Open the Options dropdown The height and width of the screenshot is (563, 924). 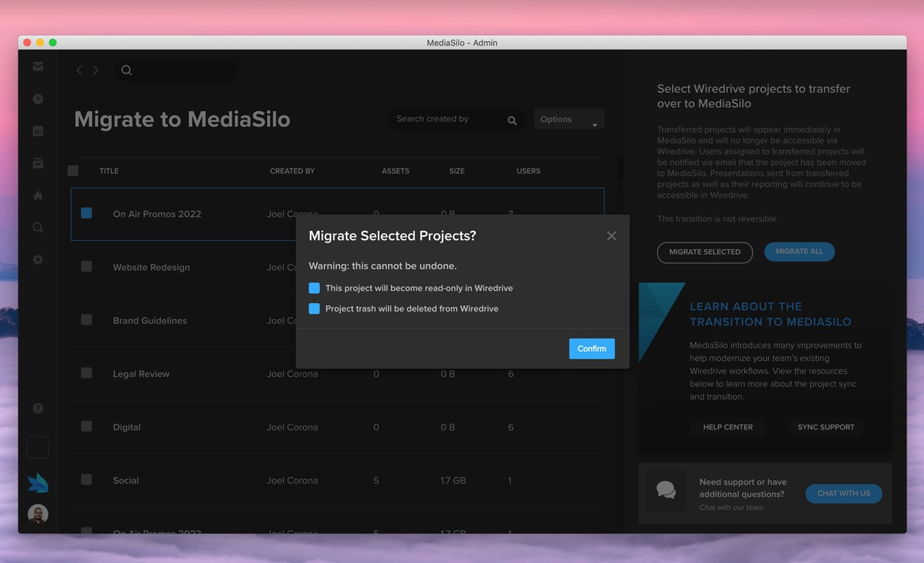569,119
